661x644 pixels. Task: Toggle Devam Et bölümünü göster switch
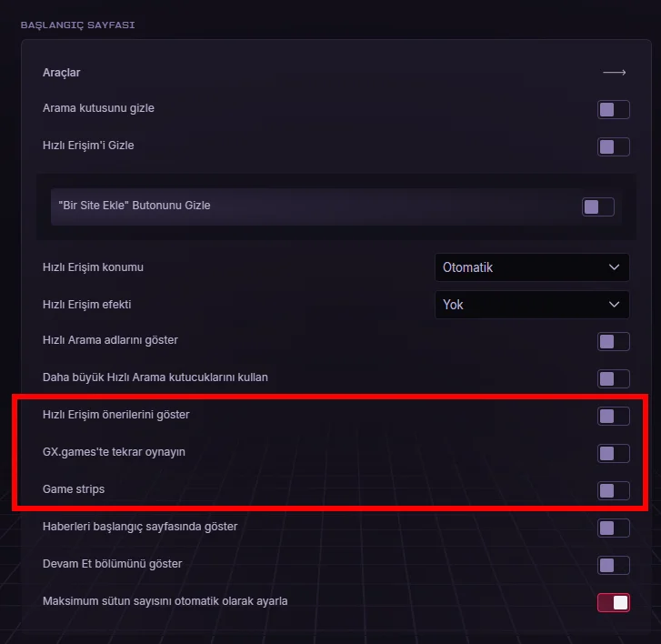[x=614, y=565]
